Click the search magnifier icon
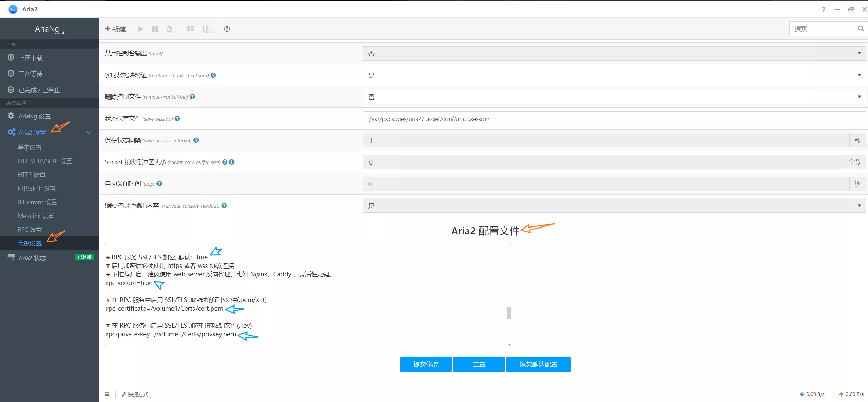 860,29
